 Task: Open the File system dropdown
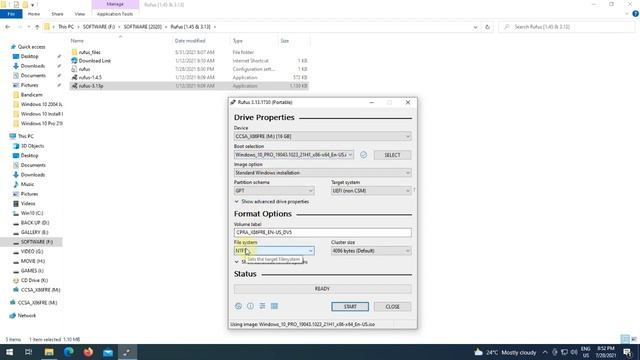(274, 251)
